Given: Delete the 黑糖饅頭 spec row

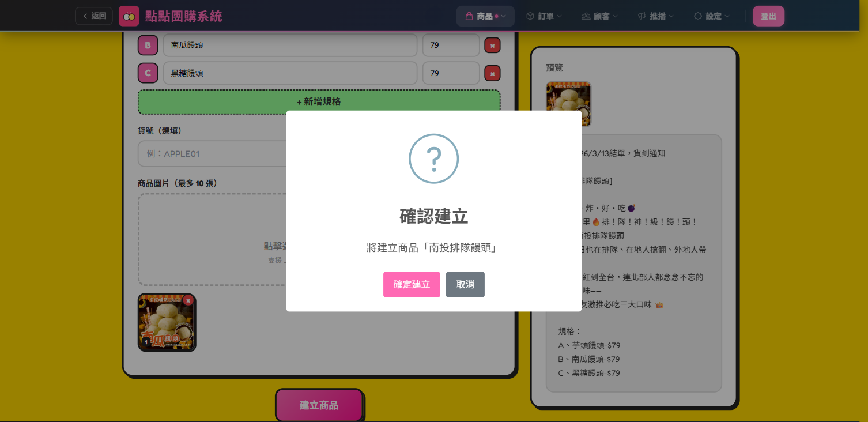Looking at the screenshot, I should [492, 73].
